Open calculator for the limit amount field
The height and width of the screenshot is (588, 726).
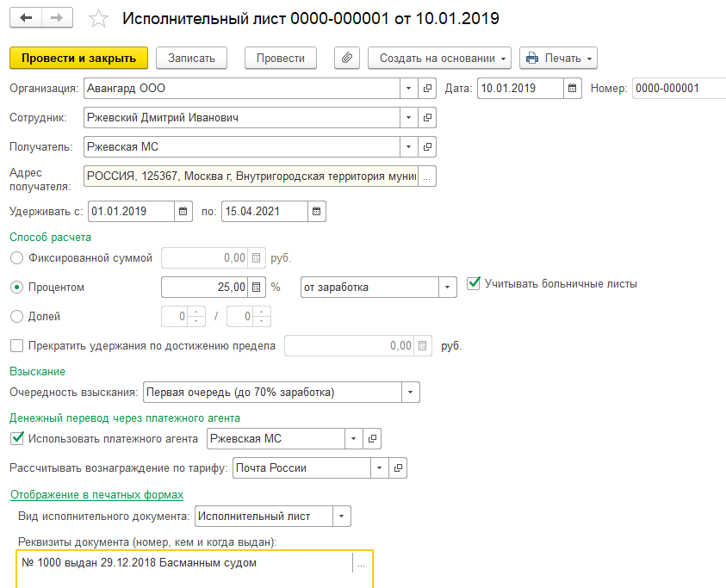point(422,346)
